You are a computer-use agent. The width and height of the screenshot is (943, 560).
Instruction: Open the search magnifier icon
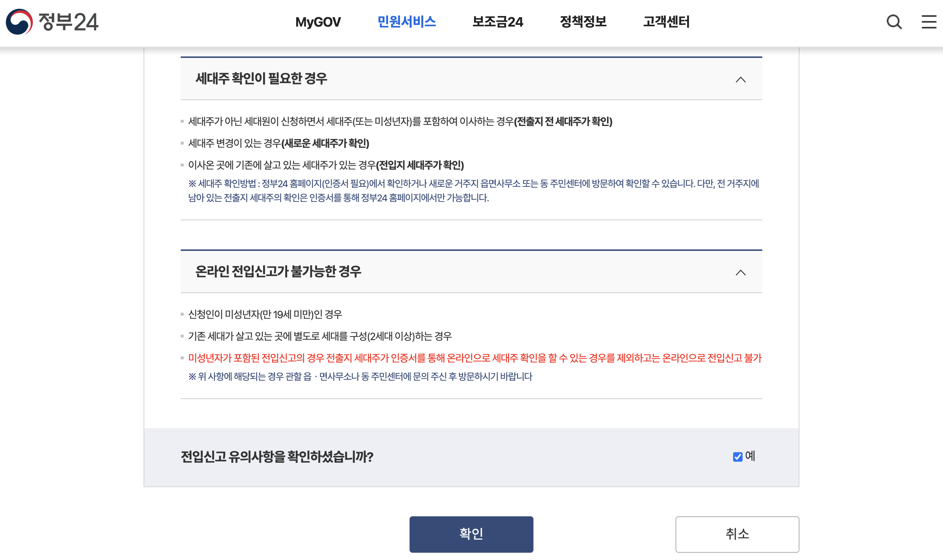point(894,22)
